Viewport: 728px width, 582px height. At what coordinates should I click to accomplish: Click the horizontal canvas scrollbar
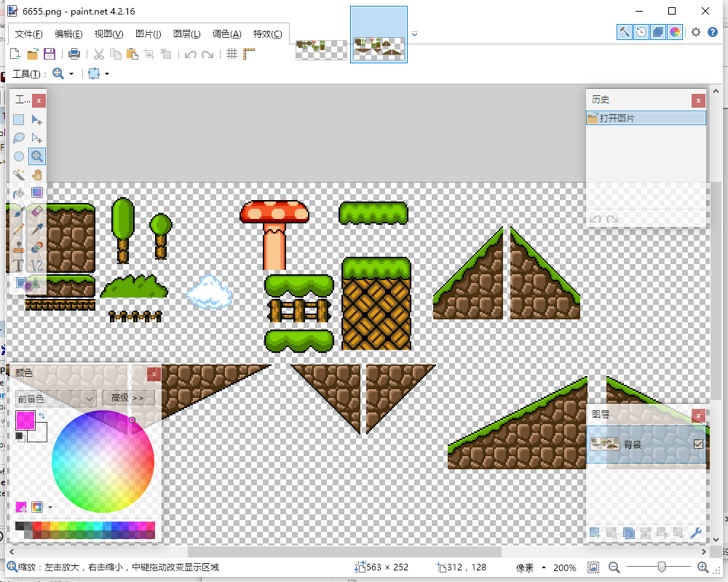click(344, 551)
